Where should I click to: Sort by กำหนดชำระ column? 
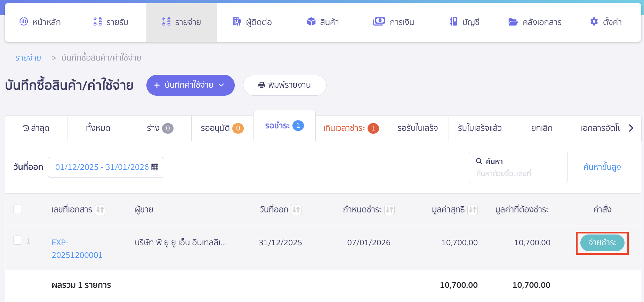389,209
